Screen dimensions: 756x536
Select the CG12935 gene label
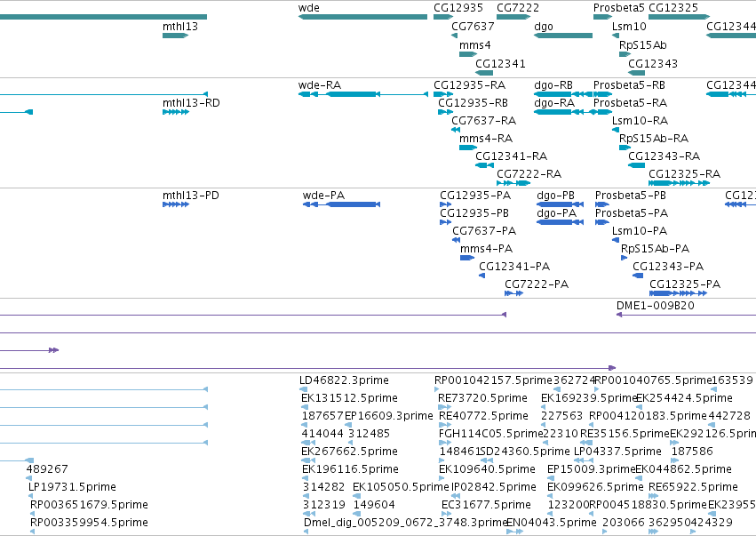point(458,8)
